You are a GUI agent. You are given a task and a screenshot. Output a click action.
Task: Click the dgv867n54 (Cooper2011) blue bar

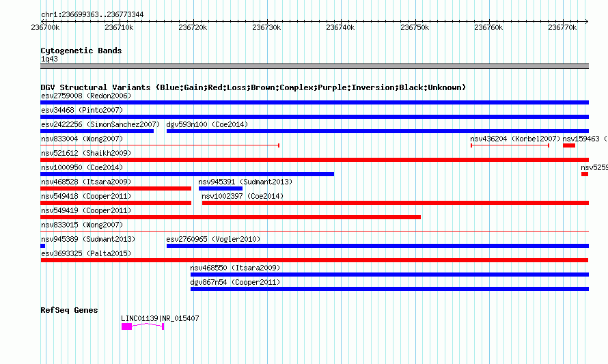[389, 289]
